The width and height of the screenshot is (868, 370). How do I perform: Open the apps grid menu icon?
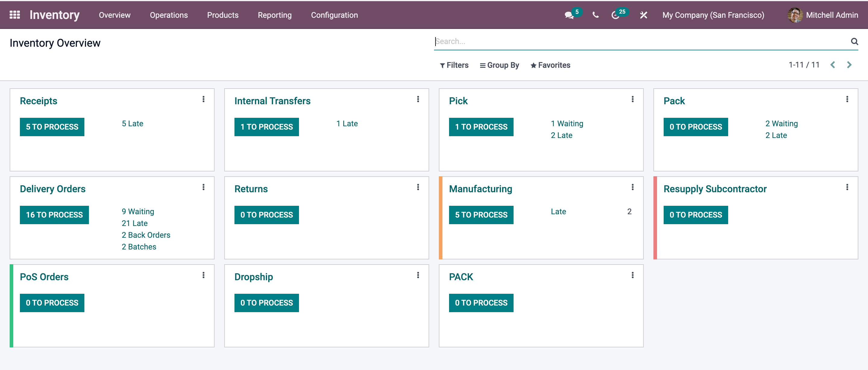click(14, 15)
